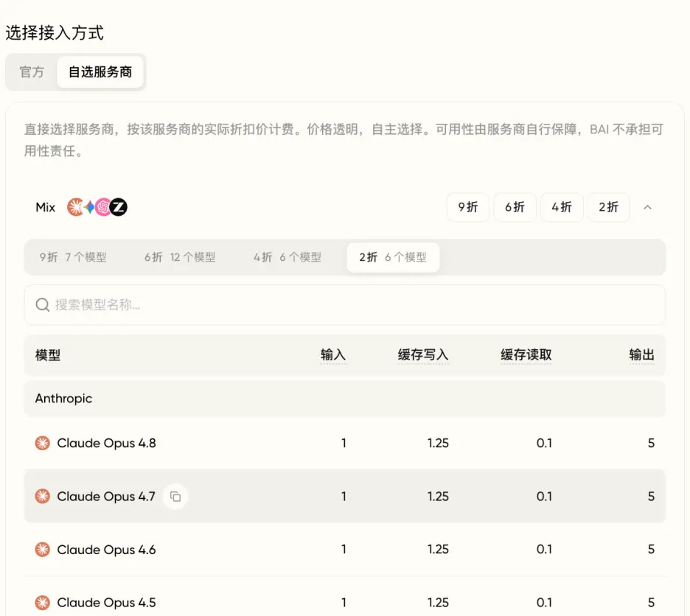Collapse the Mix provider section chevron
Viewport: 690px width, 616px height.
coord(647,207)
